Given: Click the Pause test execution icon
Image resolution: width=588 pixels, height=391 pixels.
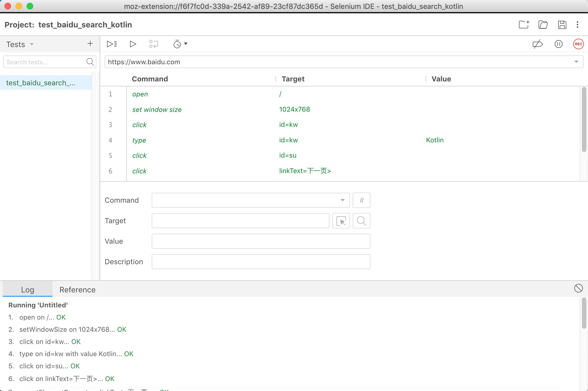Looking at the screenshot, I should pyautogui.click(x=559, y=44).
